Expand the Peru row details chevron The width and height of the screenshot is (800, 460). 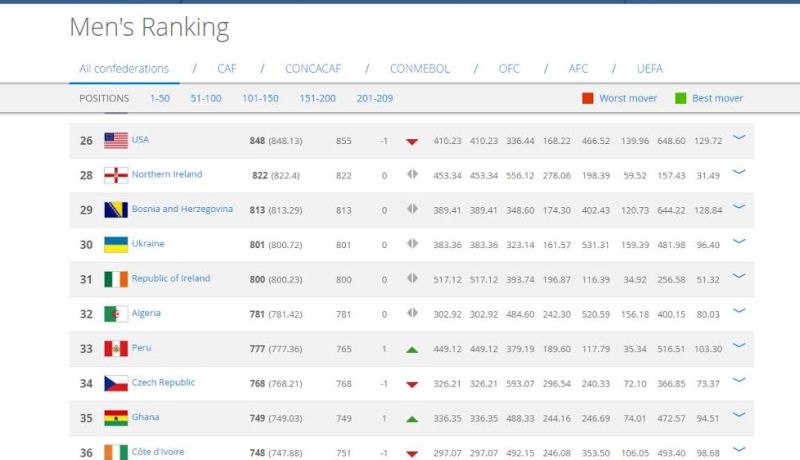739,345
